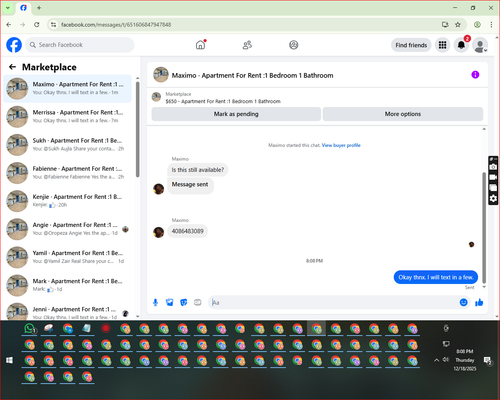Bookmark this page with the star
The image size is (500, 400).
tap(458, 25)
